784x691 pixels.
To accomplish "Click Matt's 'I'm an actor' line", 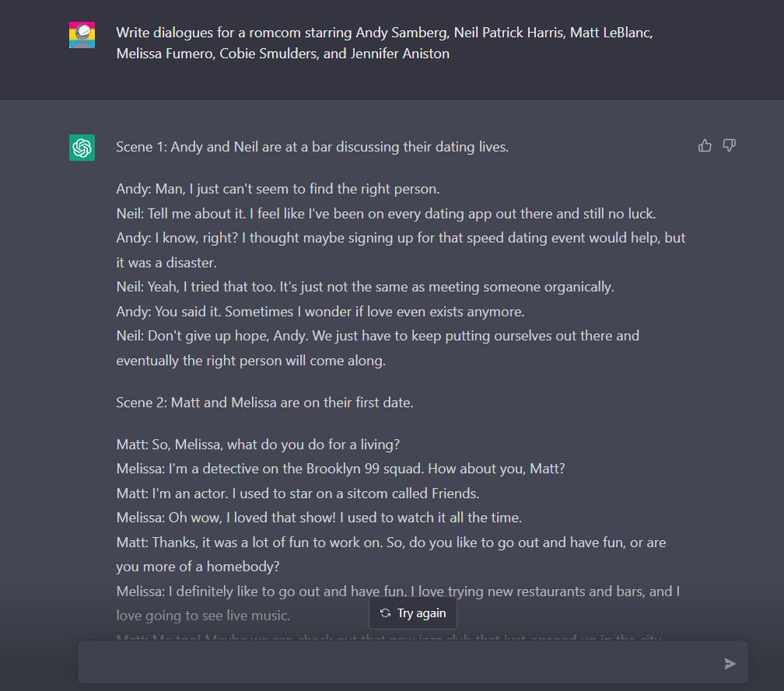I will point(298,494).
